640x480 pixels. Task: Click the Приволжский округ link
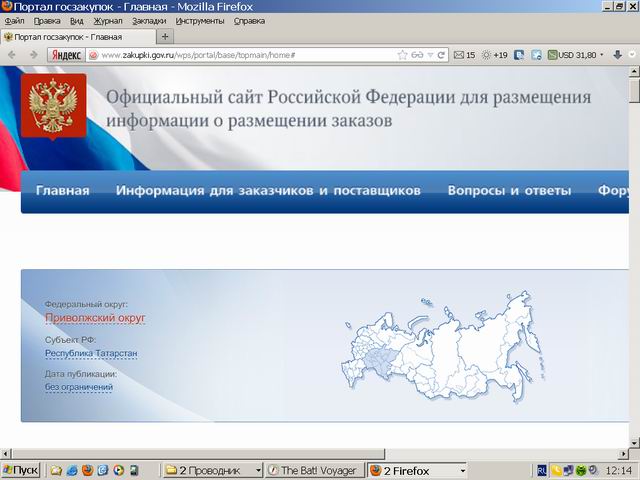click(95, 318)
